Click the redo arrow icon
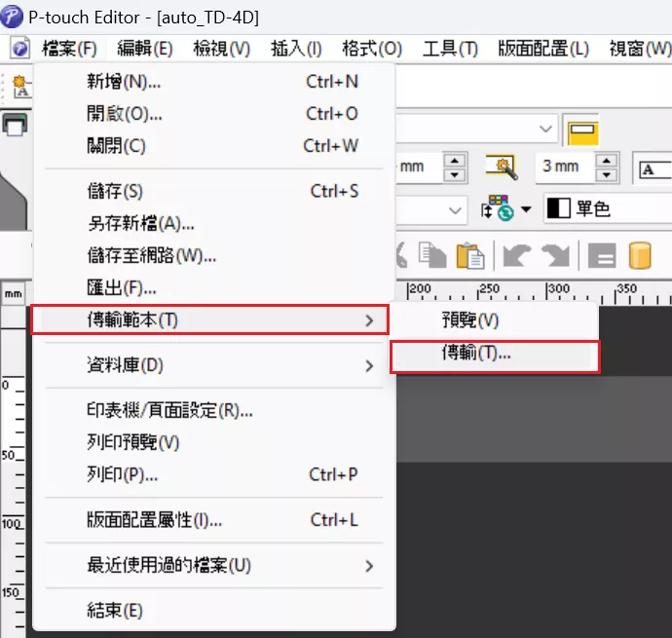 coord(556,256)
